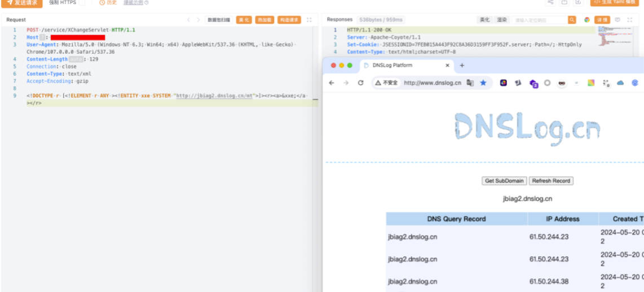Click the browser forward arrow
The width and height of the screenshot is (644, 292).
346,82
